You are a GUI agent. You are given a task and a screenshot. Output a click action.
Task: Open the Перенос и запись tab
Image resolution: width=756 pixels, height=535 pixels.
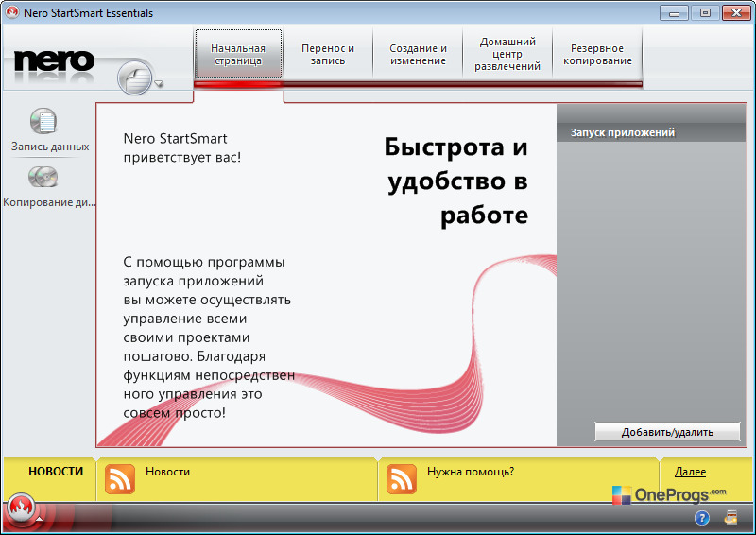pyautogui.click(x=327, y=54)
